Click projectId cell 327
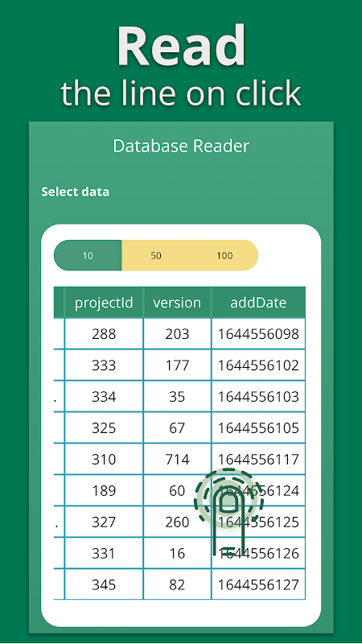 tap(104, 522)
